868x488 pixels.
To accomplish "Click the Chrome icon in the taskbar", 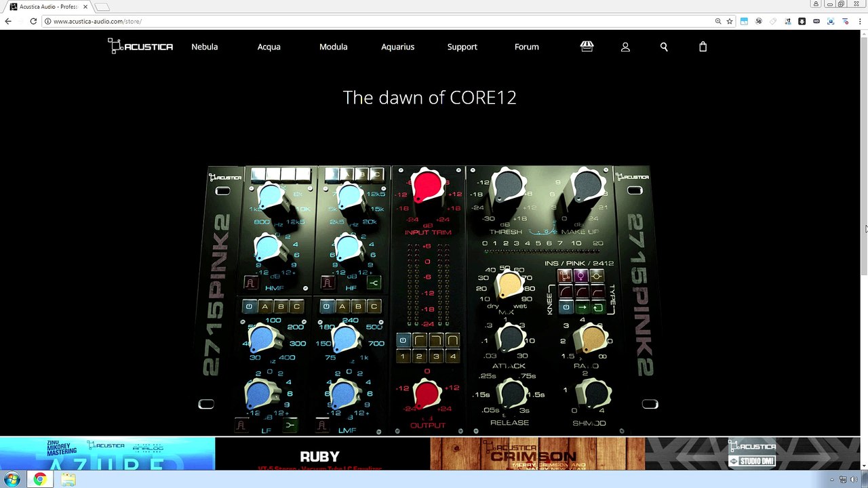I will pyautogui.click(x=40, y=479).
